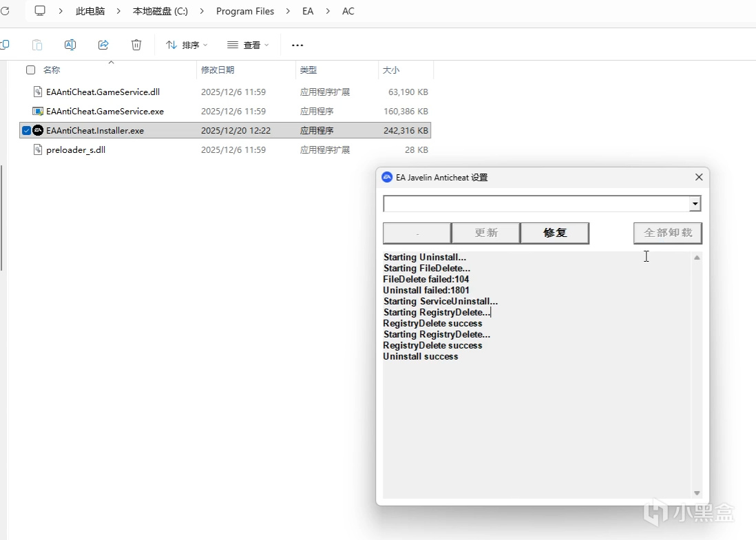Navigate to 本地磁盘 (C:) breadcrumb
Image resolution: width=756 pixels, height=540 pixels.
(160, 10)
